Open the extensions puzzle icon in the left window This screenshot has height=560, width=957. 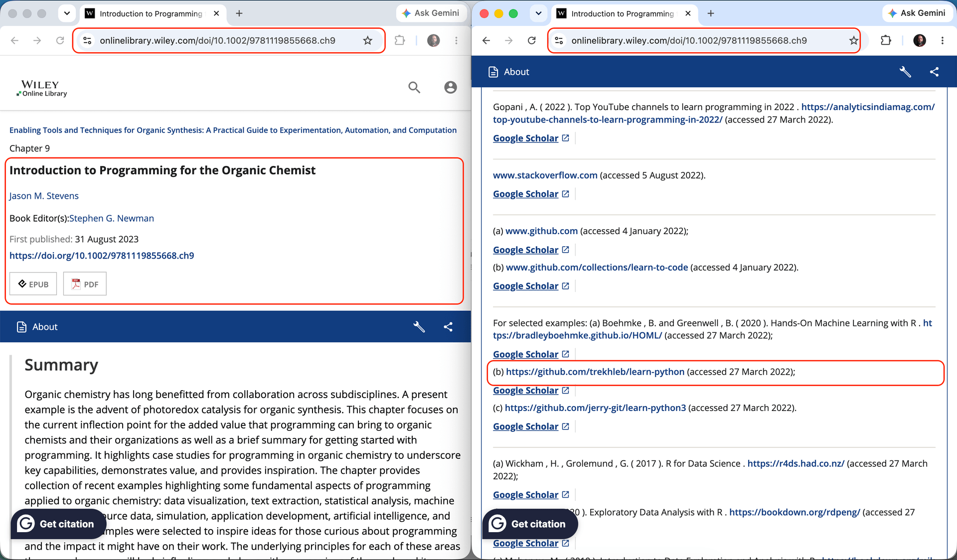click(x=400, y=40)
